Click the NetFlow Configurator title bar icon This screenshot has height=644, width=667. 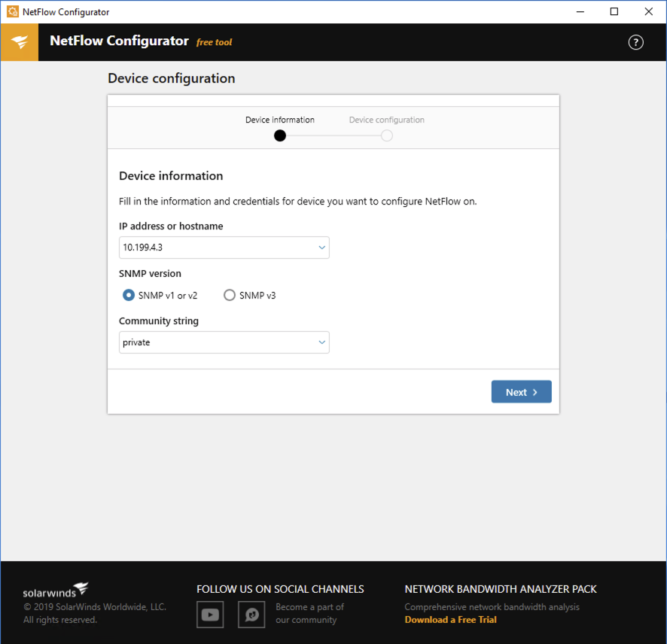(x=13, y=11)
